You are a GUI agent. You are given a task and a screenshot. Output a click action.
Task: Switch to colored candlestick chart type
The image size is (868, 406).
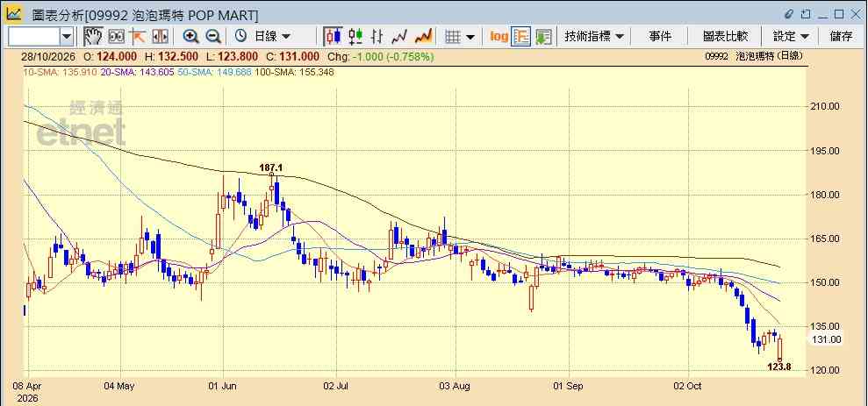point(355,37)
